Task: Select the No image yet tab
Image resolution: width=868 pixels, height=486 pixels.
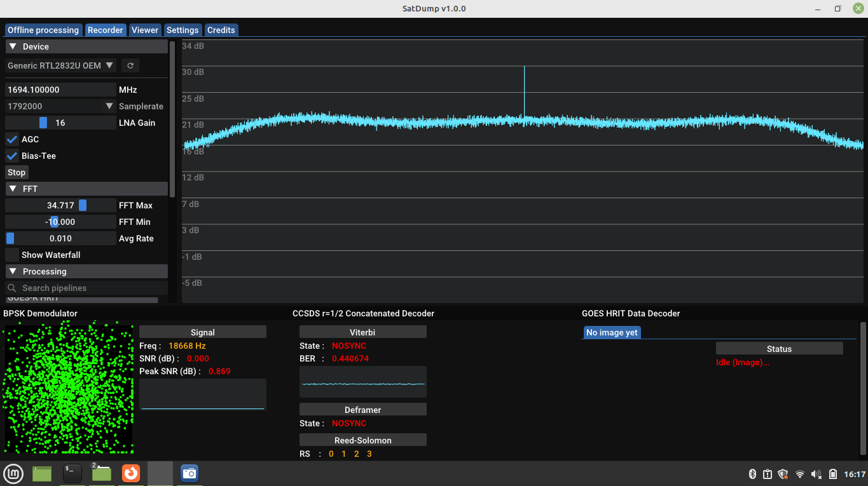Action: click(x=611, y=332)
